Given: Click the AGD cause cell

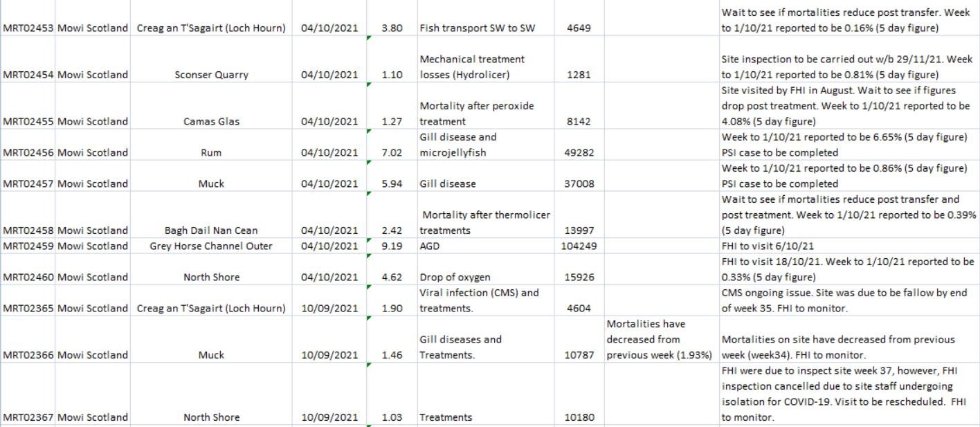Looking at the screenshot, I should 430,246.
